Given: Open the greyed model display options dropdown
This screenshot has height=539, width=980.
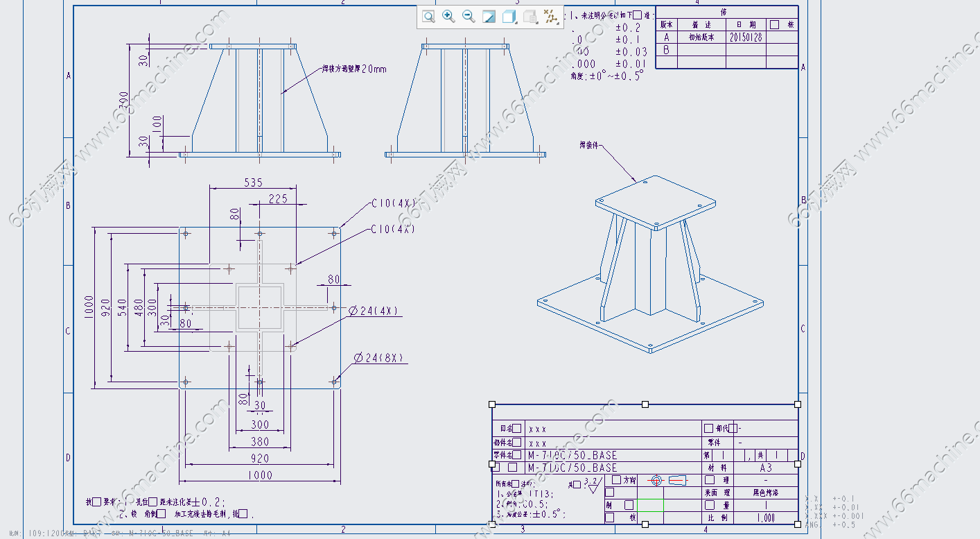Looking at the screenshot, I should tap(531, 17).
